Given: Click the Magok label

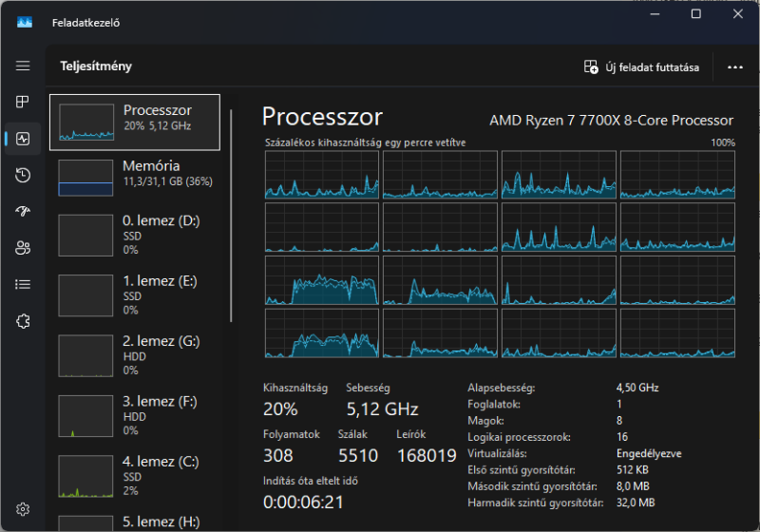Looking at the screenshot, I should [x=485, y=421].
